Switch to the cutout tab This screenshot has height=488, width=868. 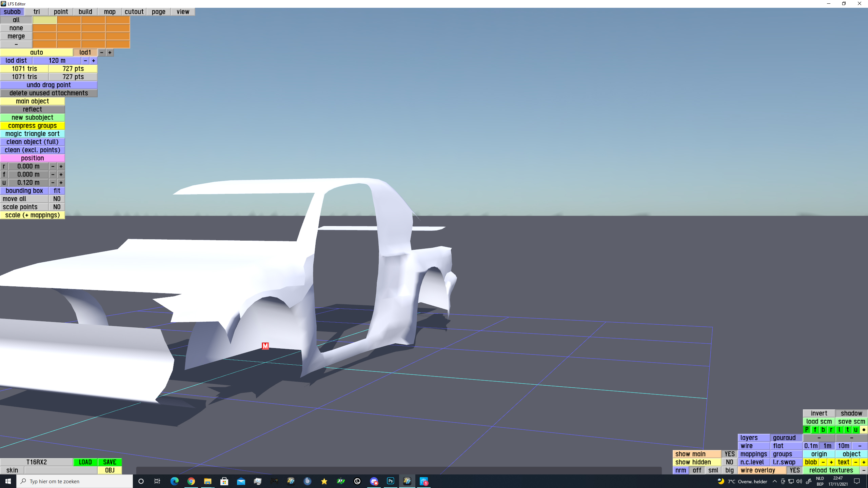(134, 12)
